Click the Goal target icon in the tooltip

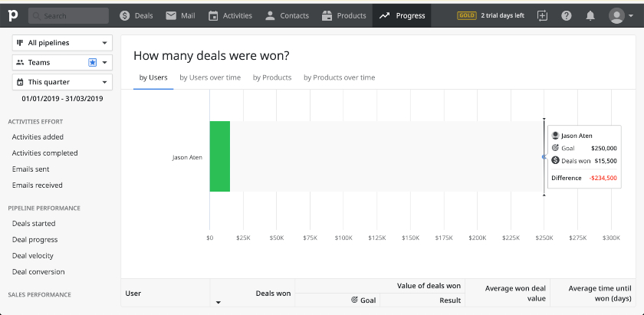tap(555, 148)
